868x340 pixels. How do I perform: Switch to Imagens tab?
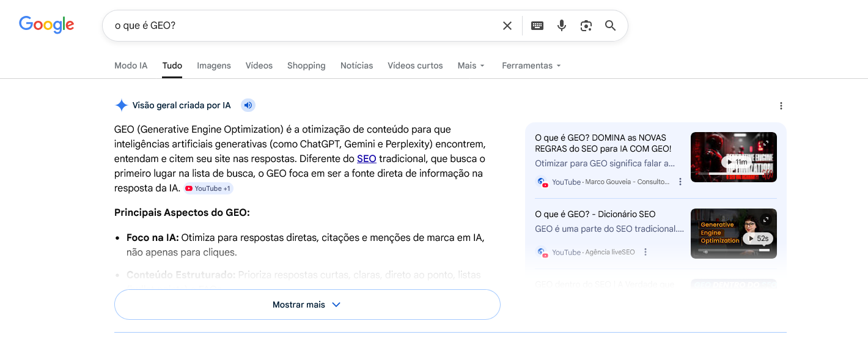tap(214, 65)
